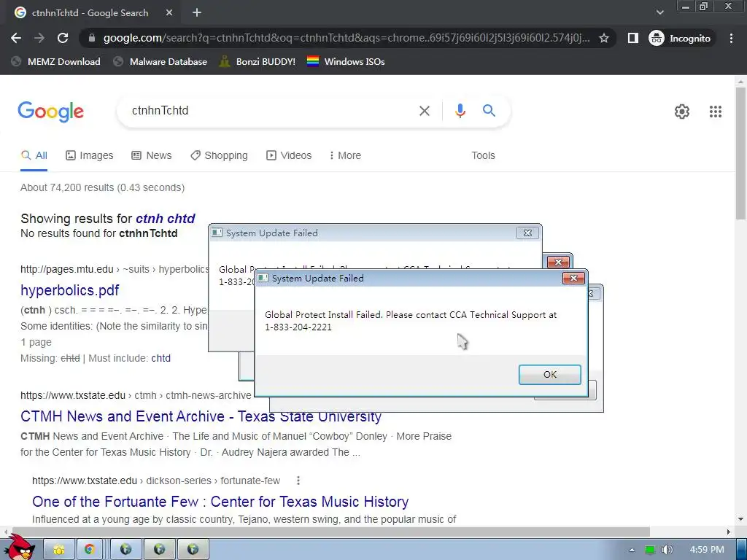Screen dimensions: 747x560
Task: Open the tab search dropdown chevron
Action: click(x=659, y=12)
